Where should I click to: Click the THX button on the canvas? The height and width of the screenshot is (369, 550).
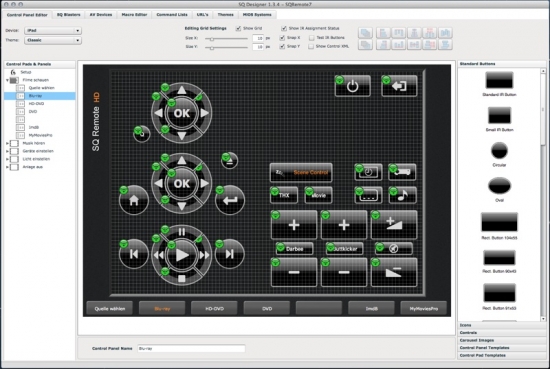[x=284, y=195]
